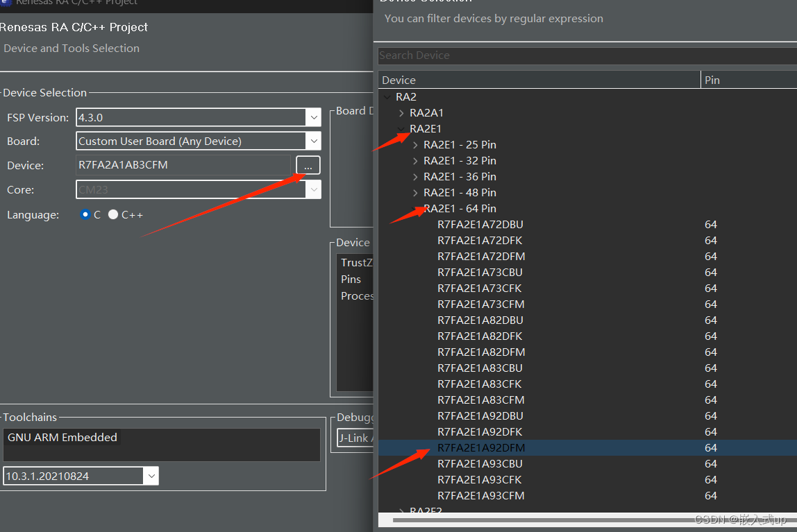Select device R7FA2E1A73CBU
The height and width of the screenshot is (532, 797).
click(x=480, y=272)
